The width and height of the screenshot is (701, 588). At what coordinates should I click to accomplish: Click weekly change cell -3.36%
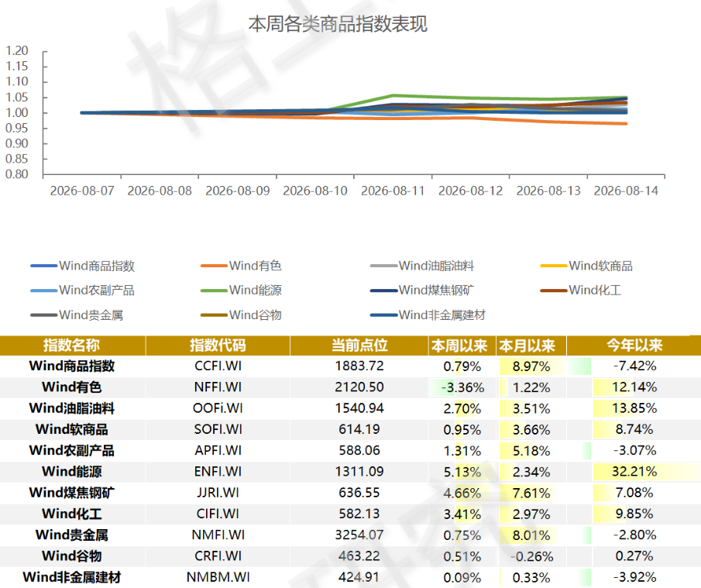click(462, 387)
